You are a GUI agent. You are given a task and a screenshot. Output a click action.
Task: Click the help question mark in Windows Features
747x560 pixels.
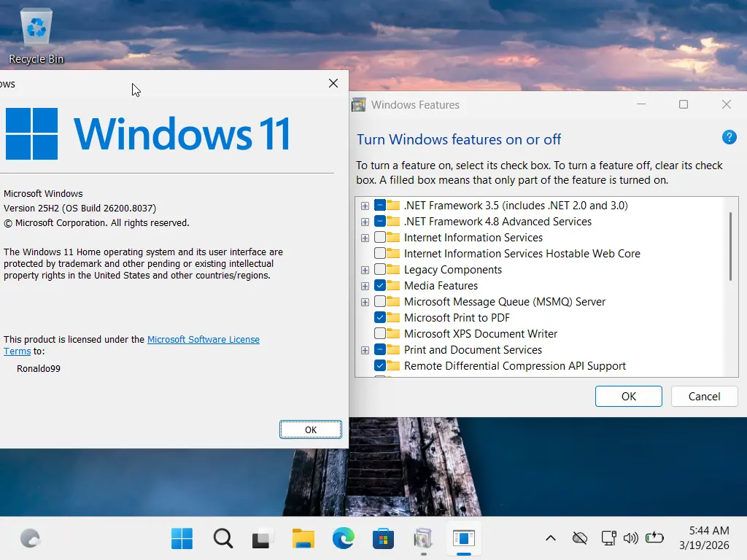coord(729,137)
